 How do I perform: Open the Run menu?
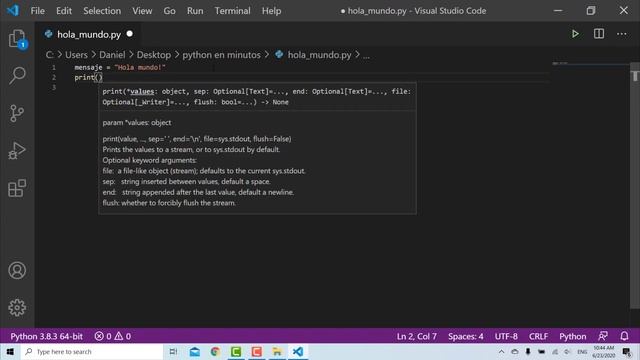coord(195,11)
